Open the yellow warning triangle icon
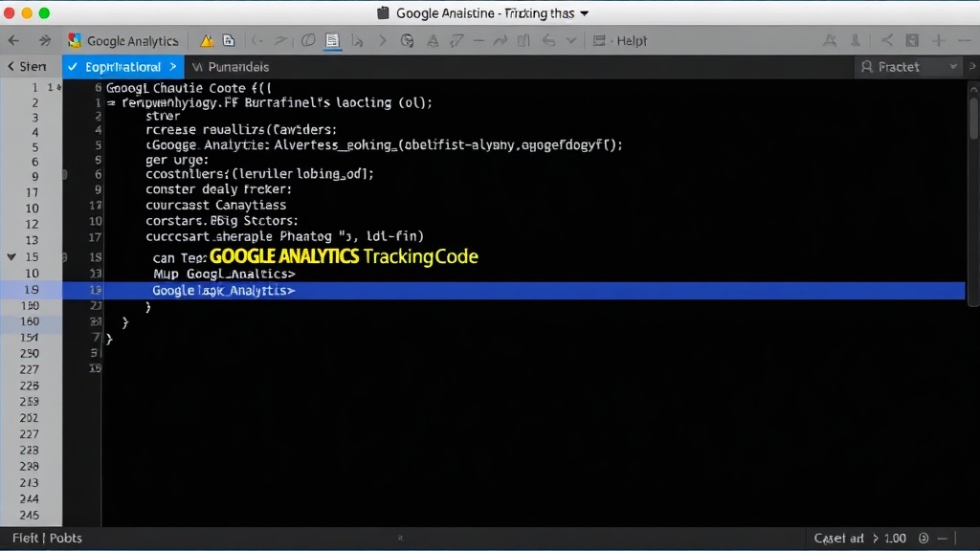Screen dimensions: 980x551 click(207, 40)
